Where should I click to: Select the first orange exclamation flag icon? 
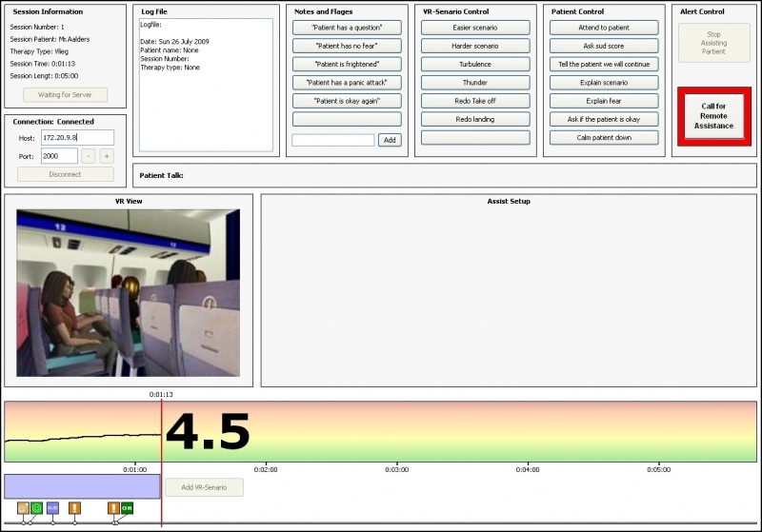[74, 508]
